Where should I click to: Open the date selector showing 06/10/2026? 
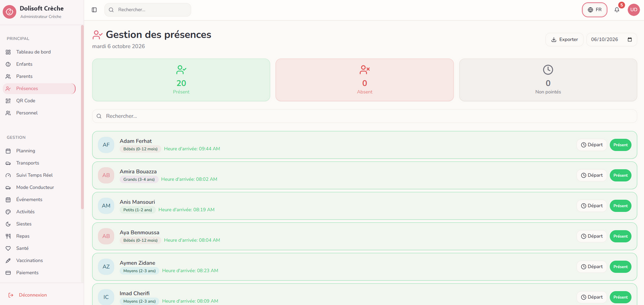click(612, 40)
